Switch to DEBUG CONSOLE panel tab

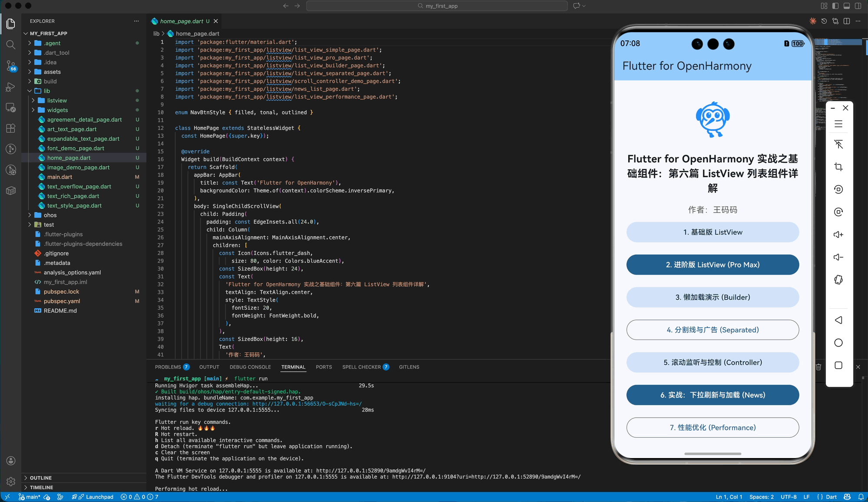[250, 367]
